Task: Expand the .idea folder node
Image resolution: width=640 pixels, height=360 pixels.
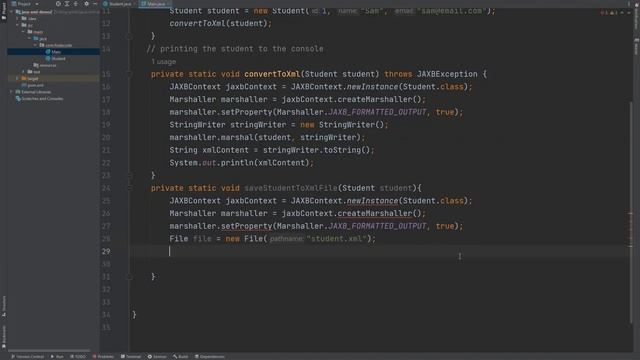Action: tap(18, 18)
